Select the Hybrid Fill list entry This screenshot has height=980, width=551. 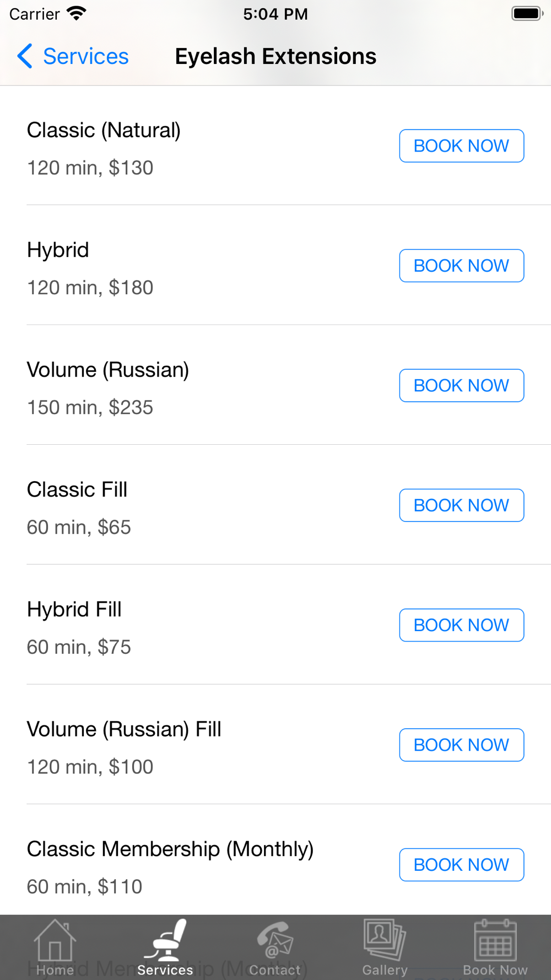275,624
